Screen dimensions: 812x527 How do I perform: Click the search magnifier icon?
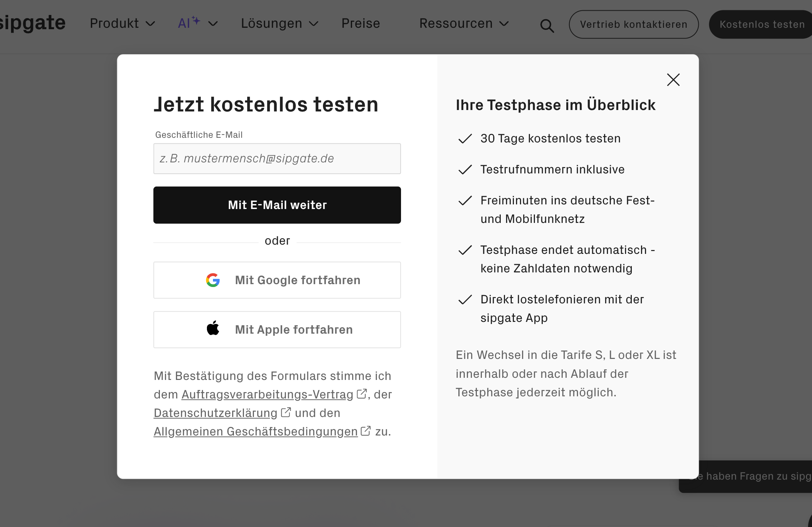click(x=547, y=26)
